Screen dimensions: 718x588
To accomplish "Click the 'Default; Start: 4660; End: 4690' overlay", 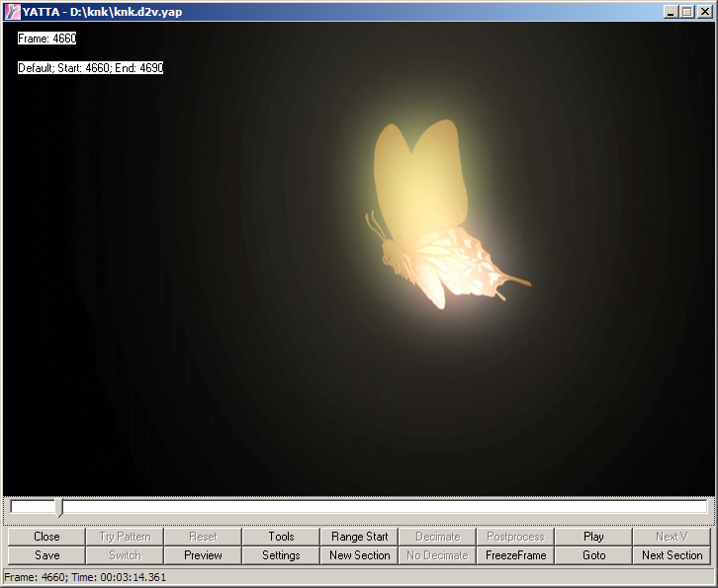I will point(90,68).
